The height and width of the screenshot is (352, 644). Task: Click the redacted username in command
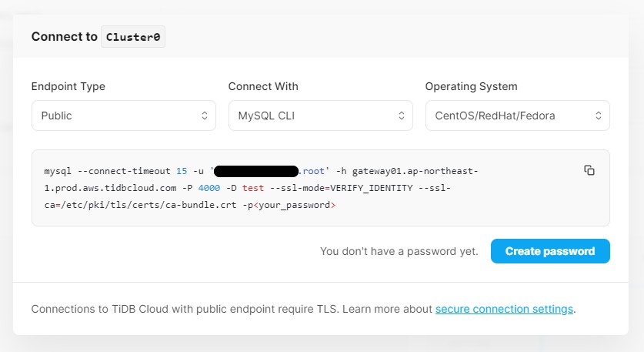click(256, 171)
